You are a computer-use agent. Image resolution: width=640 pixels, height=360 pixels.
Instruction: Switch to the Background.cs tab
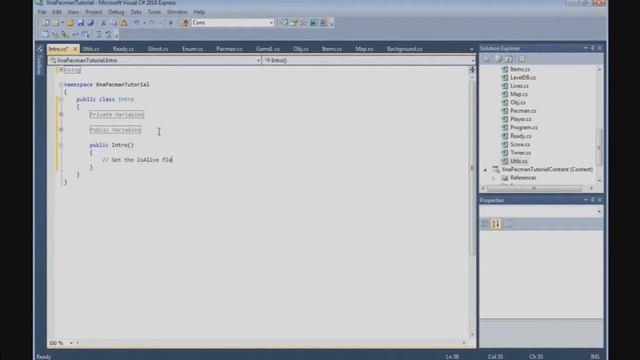coord(404,49)
